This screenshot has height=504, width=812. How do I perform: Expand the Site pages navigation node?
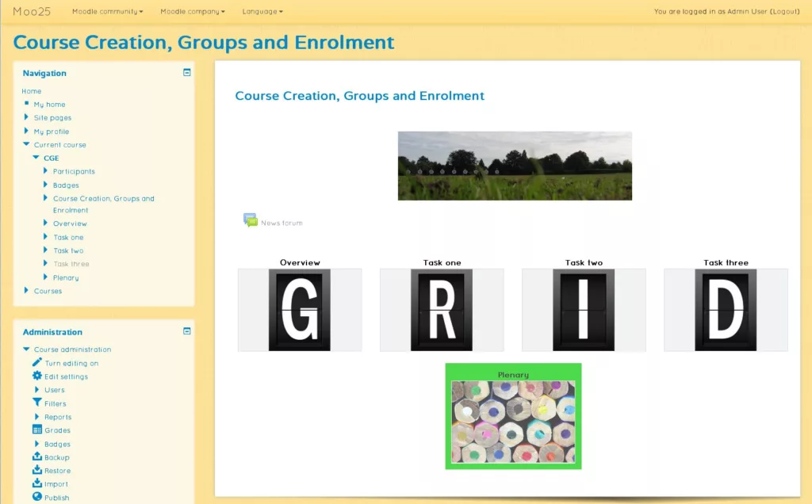(27, 117)
